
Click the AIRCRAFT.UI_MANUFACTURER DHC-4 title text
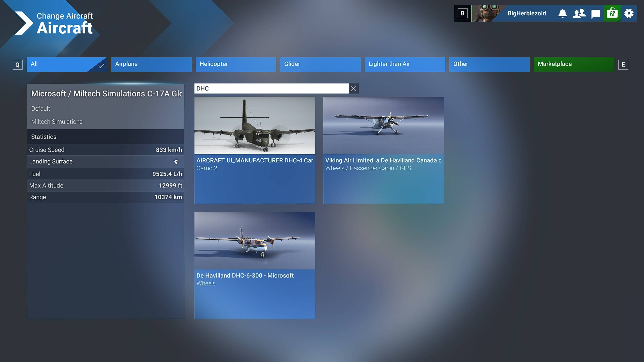pos(255,160)
